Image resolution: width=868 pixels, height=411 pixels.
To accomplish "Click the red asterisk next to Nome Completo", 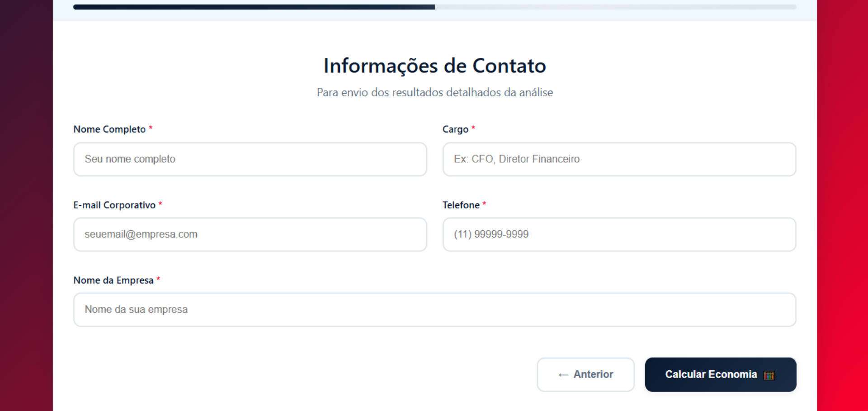I will pyautogui.click(x=151, y=128).
